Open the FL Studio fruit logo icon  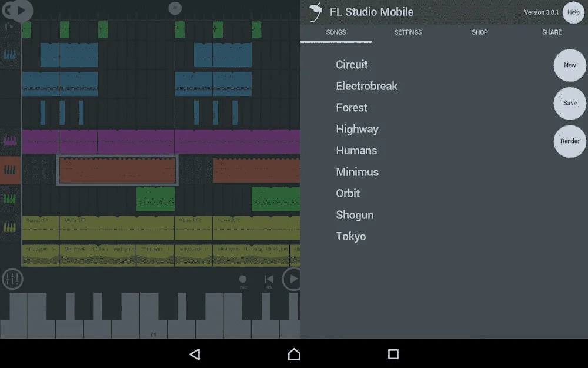[316, 12]
